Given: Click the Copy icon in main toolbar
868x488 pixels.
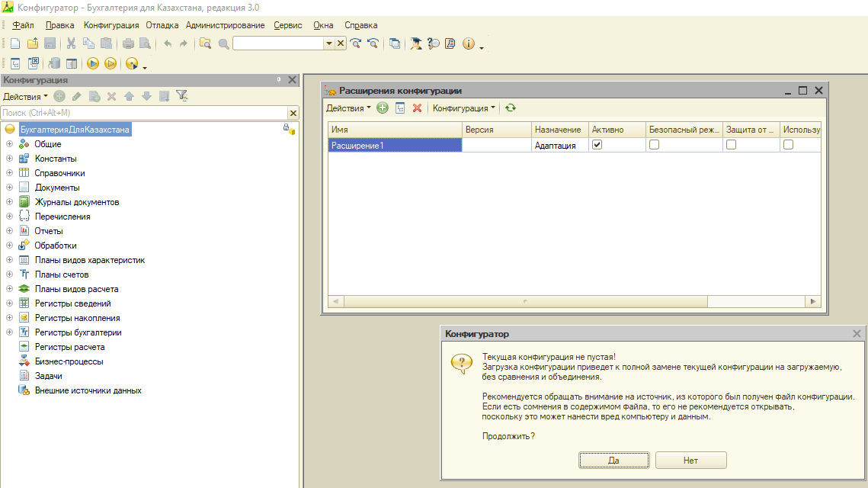Looking at the screenshot, I should [88, 43].
